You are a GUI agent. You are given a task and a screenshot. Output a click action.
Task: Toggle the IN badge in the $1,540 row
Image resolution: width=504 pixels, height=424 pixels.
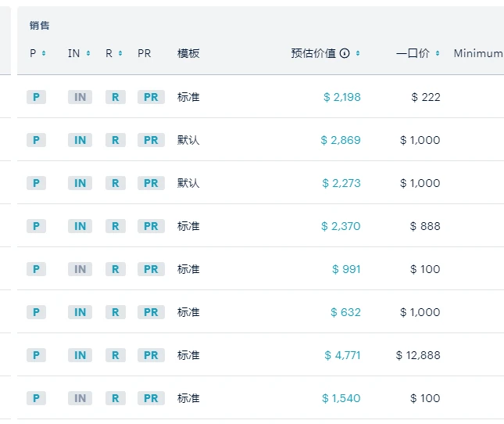pyautogui.click(x=80, y=398)
